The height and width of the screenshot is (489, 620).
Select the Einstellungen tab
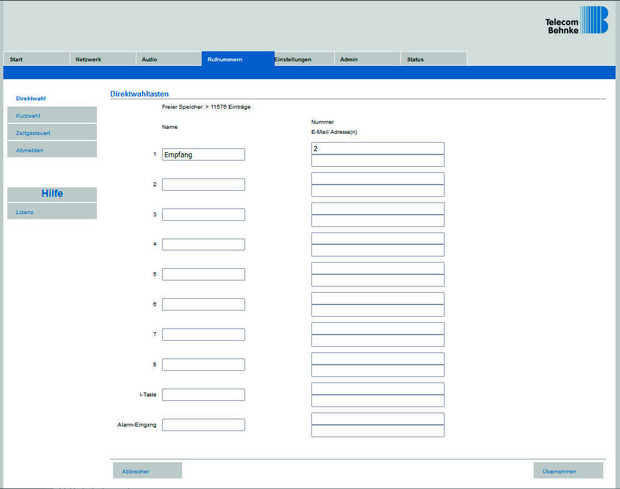pos(304,59)
